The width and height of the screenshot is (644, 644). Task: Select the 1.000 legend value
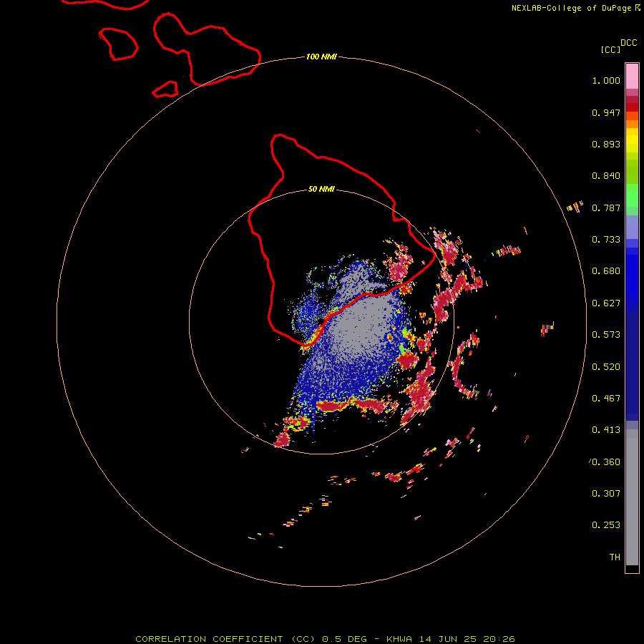(x=606, y=80)
